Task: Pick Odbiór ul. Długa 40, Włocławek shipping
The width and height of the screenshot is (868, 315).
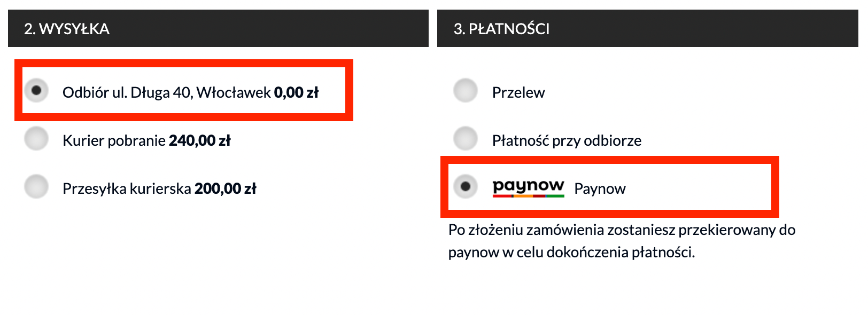Action: pyautogui.click(x=36, y=91)
